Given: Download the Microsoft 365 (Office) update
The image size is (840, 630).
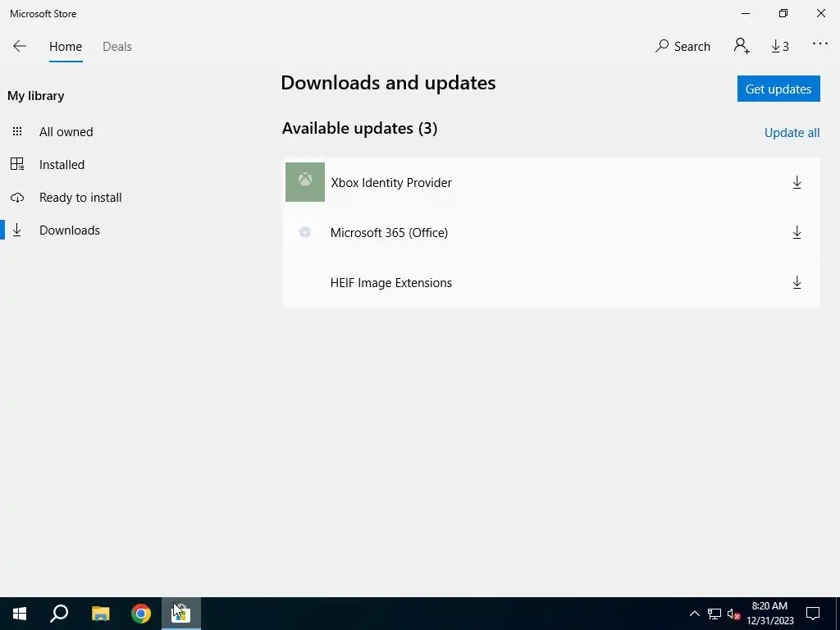Looking at the screenshot, I should (x=797, y=232).
